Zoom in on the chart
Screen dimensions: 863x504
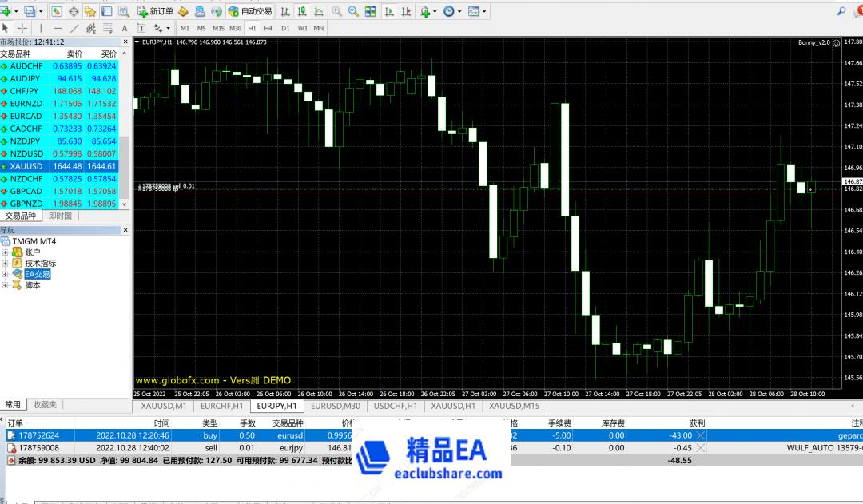(336, 11)
